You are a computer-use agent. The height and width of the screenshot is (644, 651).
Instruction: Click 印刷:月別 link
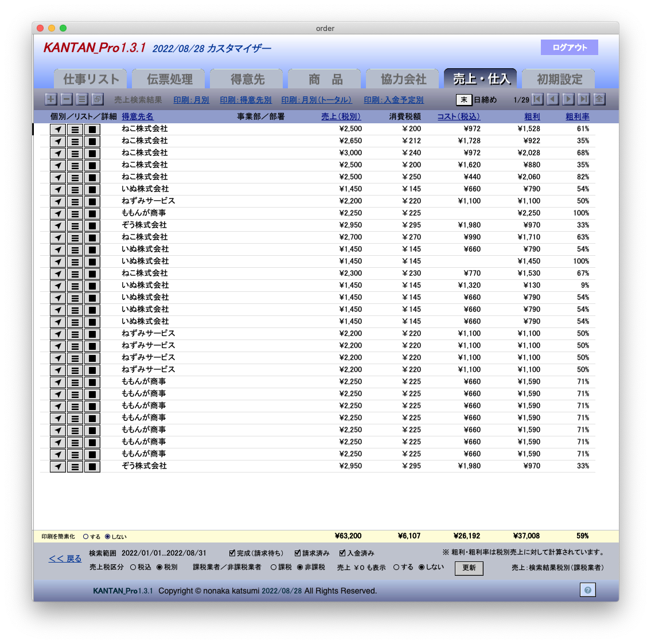pos(191,100)
